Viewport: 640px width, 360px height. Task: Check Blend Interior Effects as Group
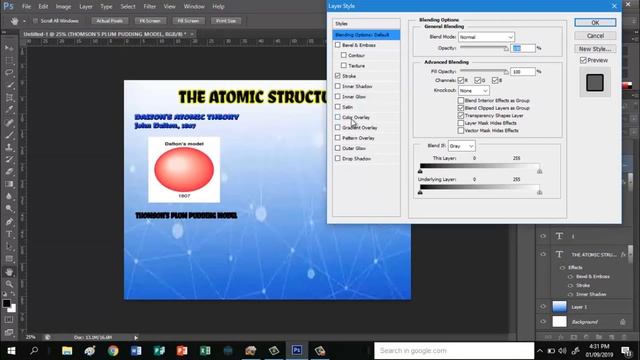[x=461, y=100]
